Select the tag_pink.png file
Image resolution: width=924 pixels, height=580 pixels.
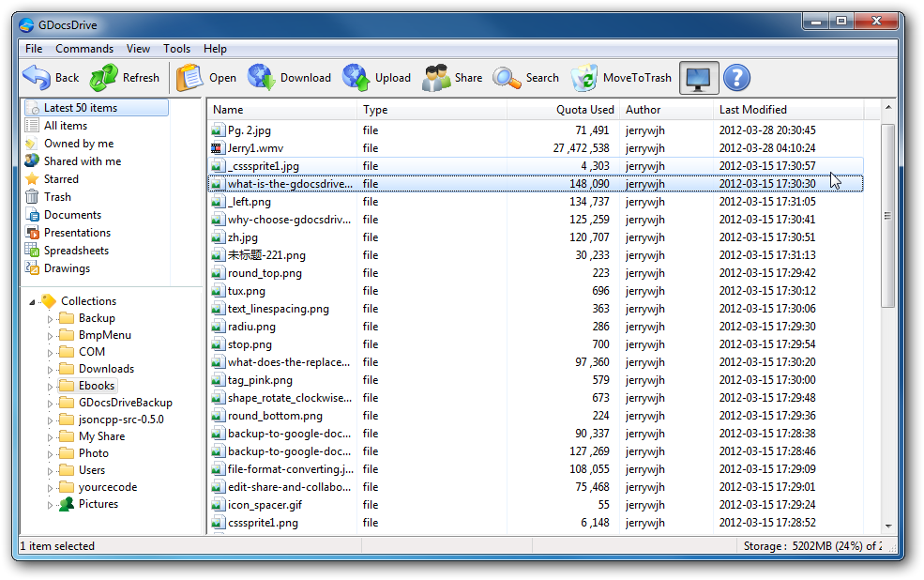point(536,380)
